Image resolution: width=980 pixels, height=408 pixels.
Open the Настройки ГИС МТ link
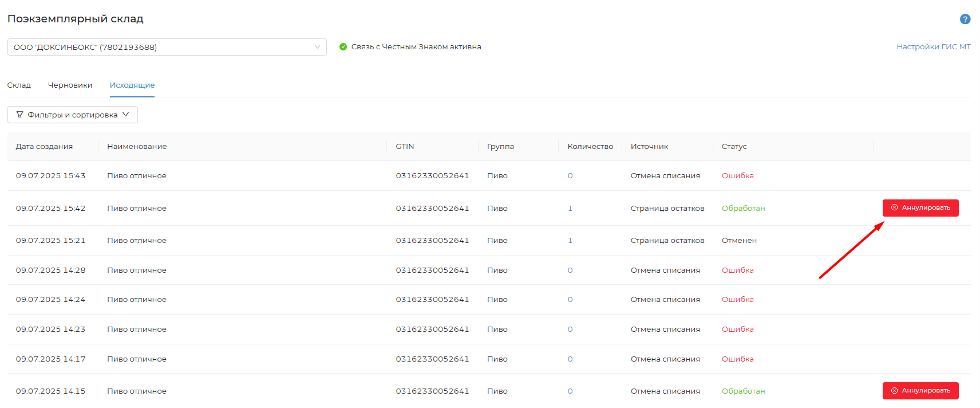pos(933,47)
